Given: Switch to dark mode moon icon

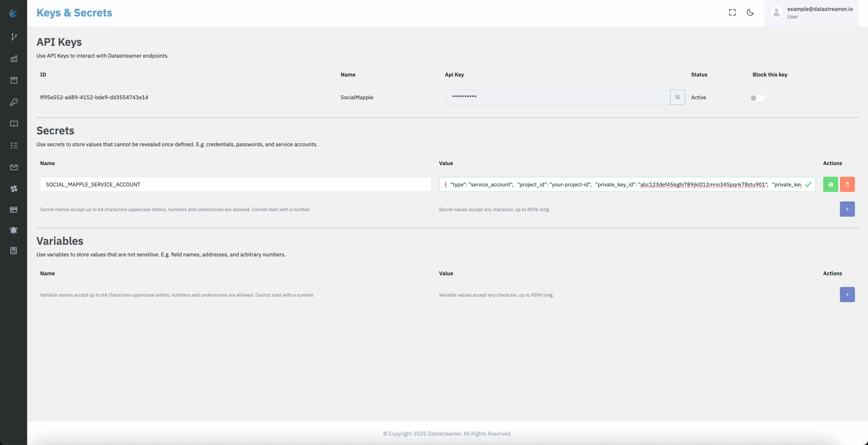Looking at the screenshot, I should (750, 13).
